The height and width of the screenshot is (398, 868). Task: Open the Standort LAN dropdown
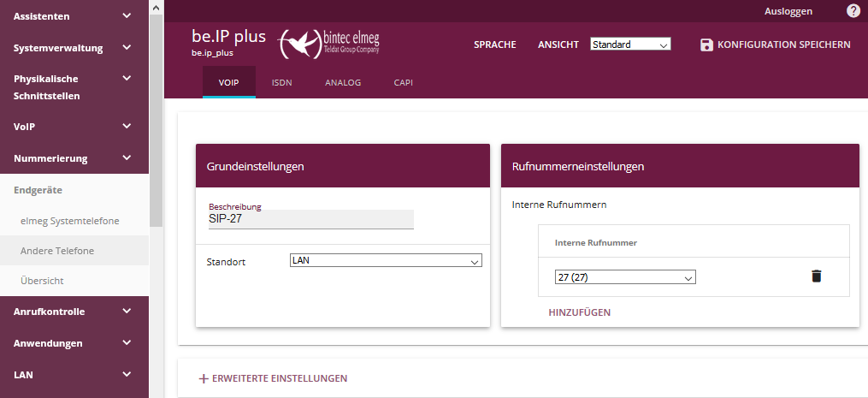386,261
